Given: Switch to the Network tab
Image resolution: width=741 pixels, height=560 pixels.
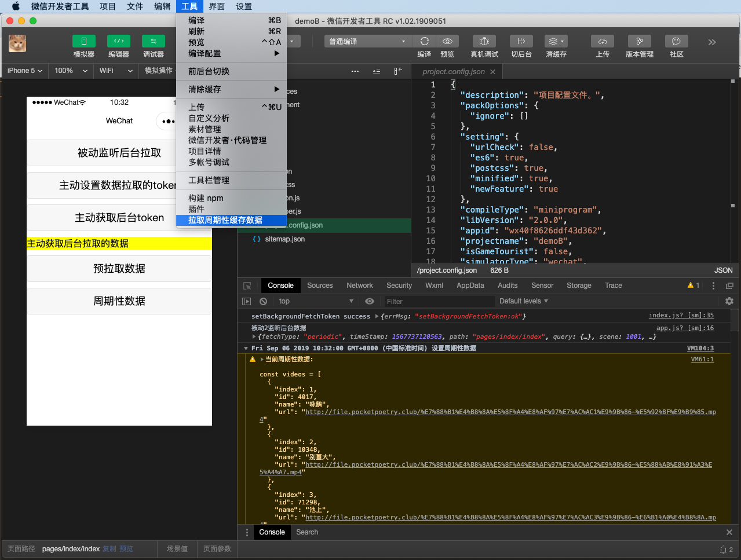Looking at the screenshot, I should pos(359,286).
